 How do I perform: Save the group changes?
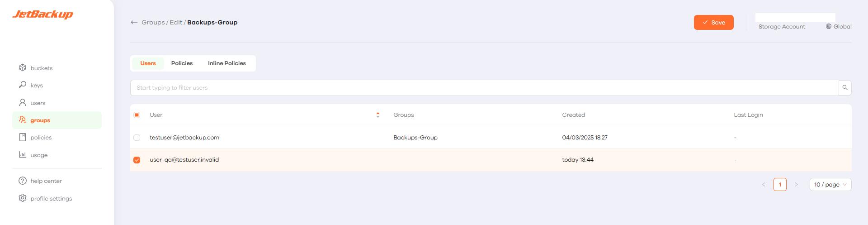pos(713,23)
